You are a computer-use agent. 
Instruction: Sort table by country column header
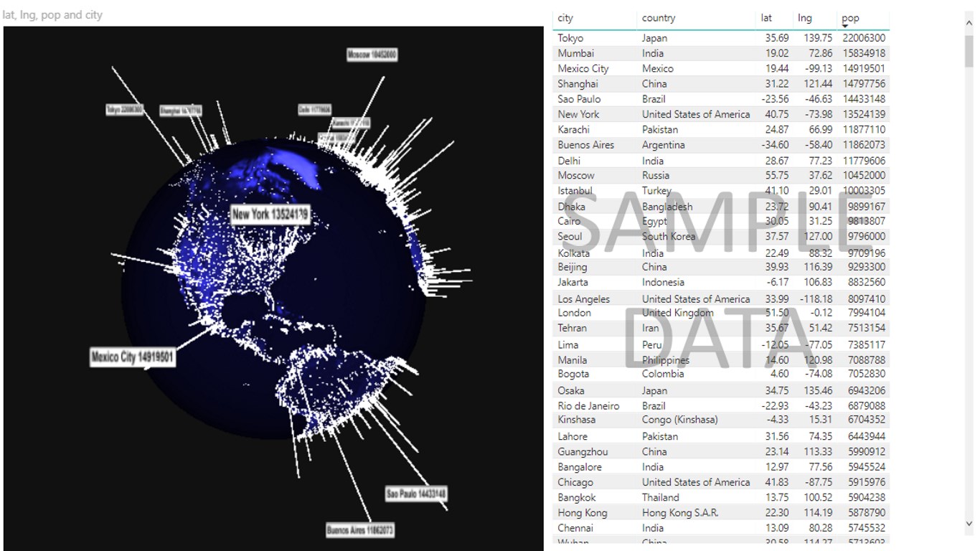coord(659,18)
